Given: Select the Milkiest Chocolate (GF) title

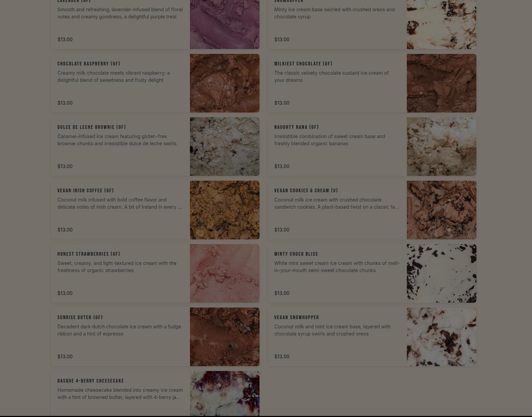Looking at the screenshot, I should (303, 64).
